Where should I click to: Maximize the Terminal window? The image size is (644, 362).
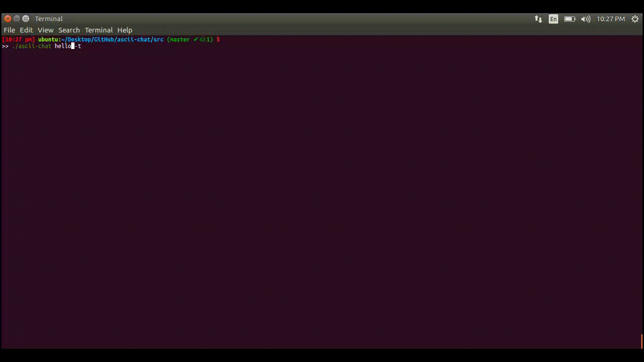pos(25,19)
